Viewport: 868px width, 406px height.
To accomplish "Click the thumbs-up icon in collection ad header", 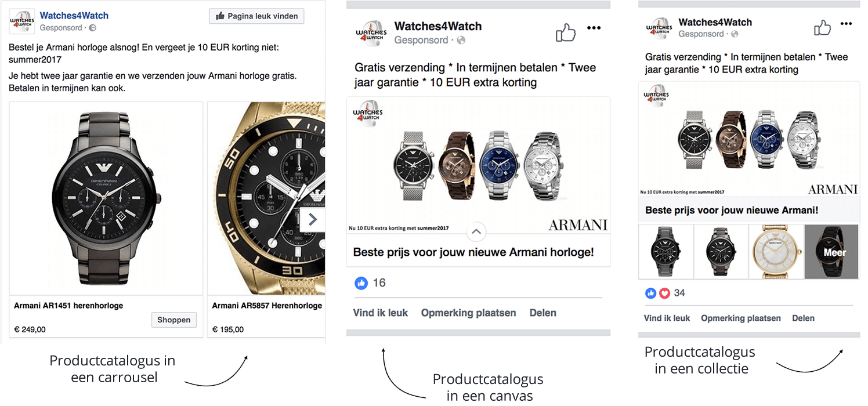I will pyautogui.click(x=822, y=27).
